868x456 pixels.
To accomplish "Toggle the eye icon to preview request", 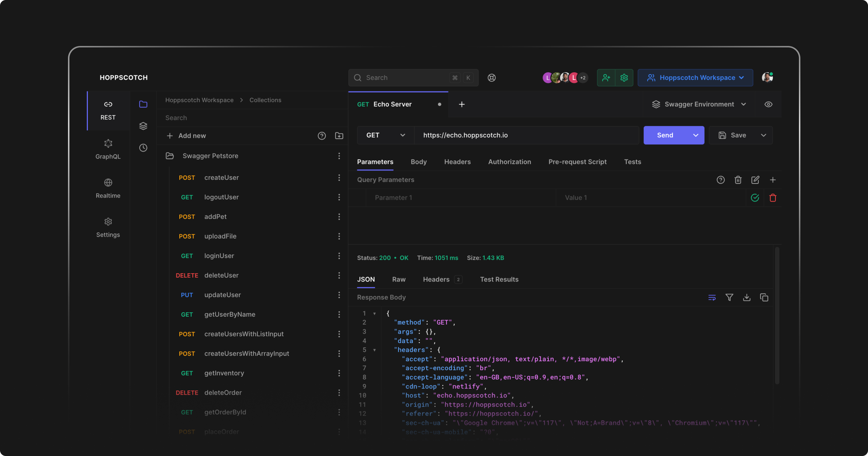I will pyautogui.click(x=768, y=104).
